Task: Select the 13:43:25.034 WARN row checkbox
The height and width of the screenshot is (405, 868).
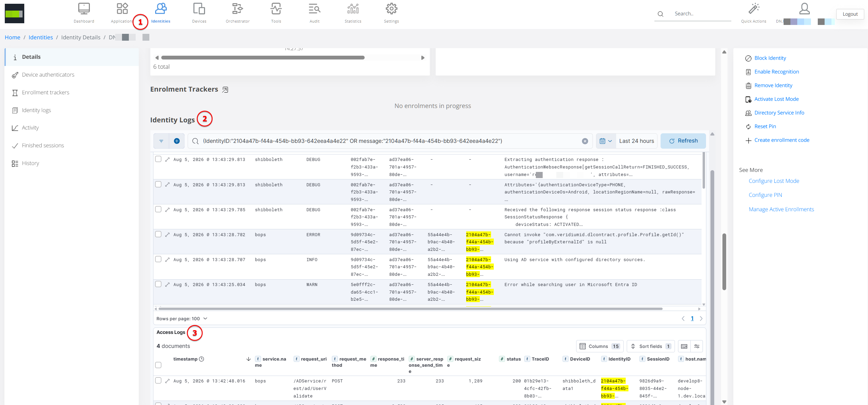Action: 158,284
